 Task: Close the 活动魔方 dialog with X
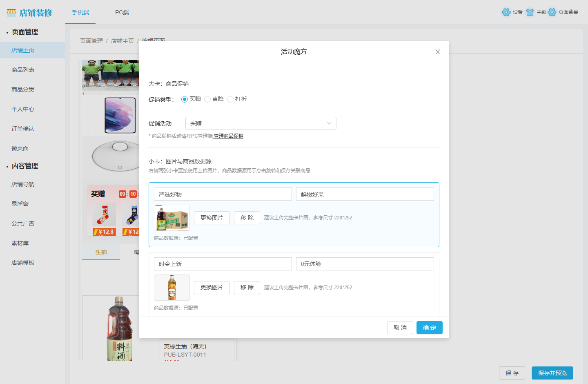[438, 52]
